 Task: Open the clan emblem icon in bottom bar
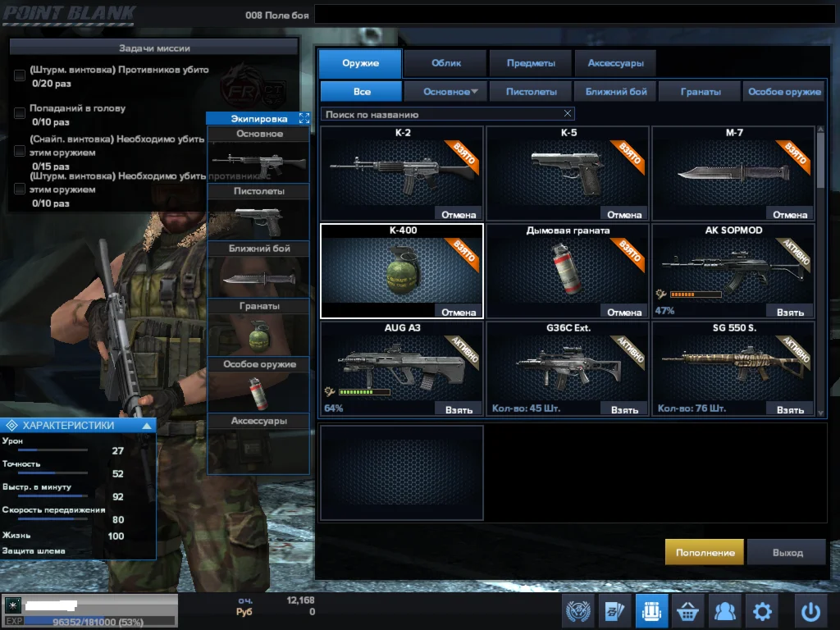pyautogui.click(x=578, y=610)
